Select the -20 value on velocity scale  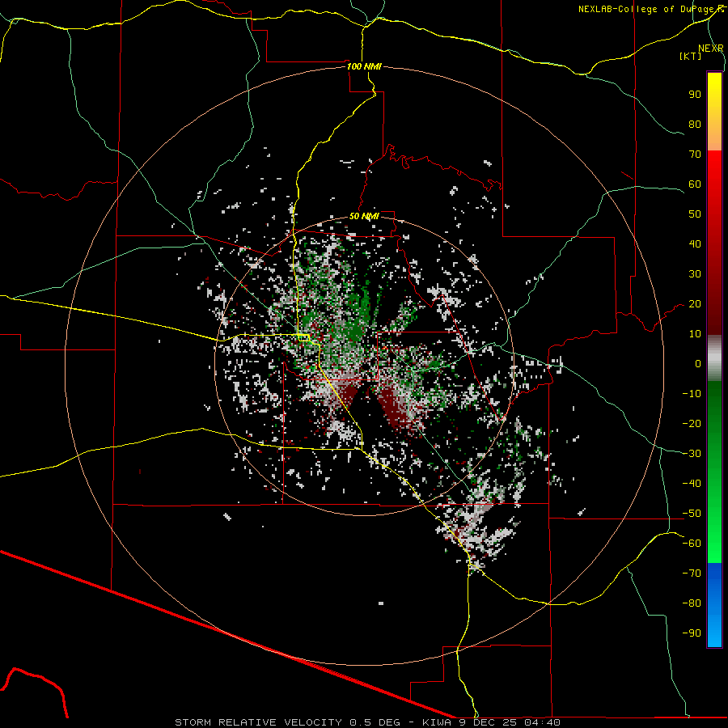tap(692, 423)
